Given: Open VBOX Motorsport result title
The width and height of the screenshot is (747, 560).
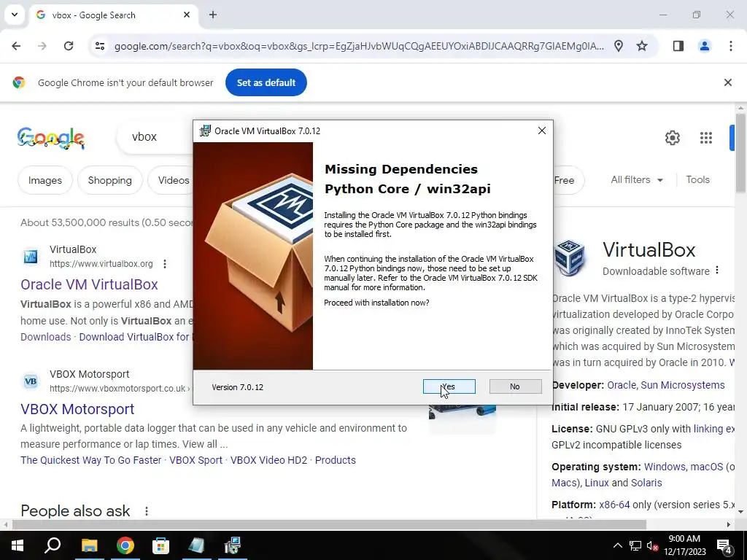Looking at the screenshot, I should [x=77, y=409].
